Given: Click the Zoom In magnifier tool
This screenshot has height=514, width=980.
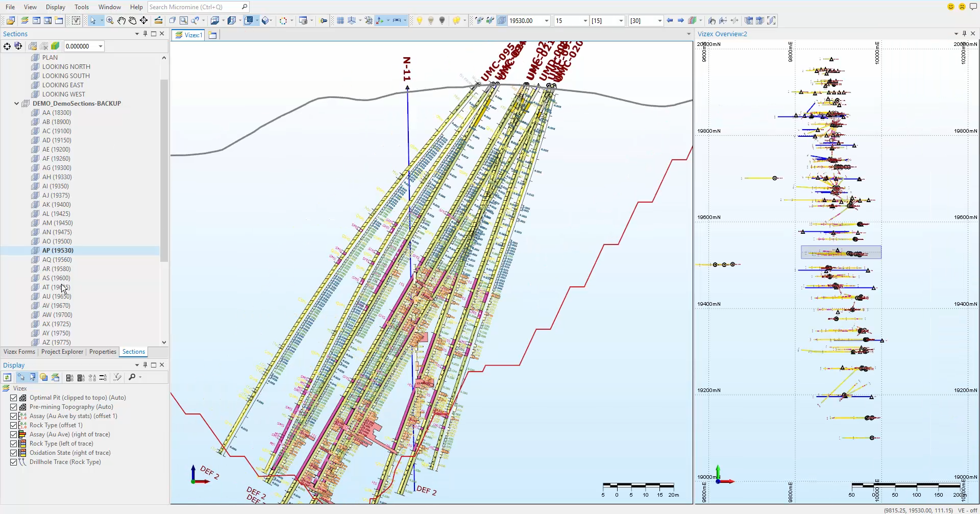Looking at the screenshot, I should [110, 20].
